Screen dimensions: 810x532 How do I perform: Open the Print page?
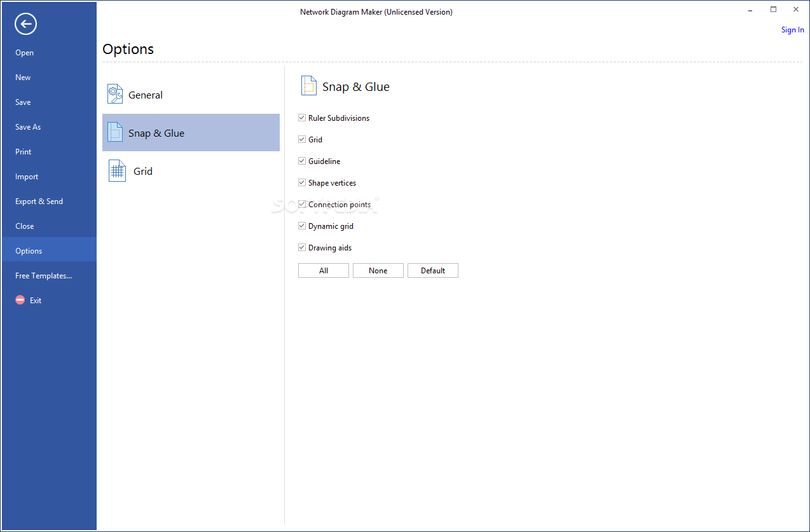tap(49, 152)
